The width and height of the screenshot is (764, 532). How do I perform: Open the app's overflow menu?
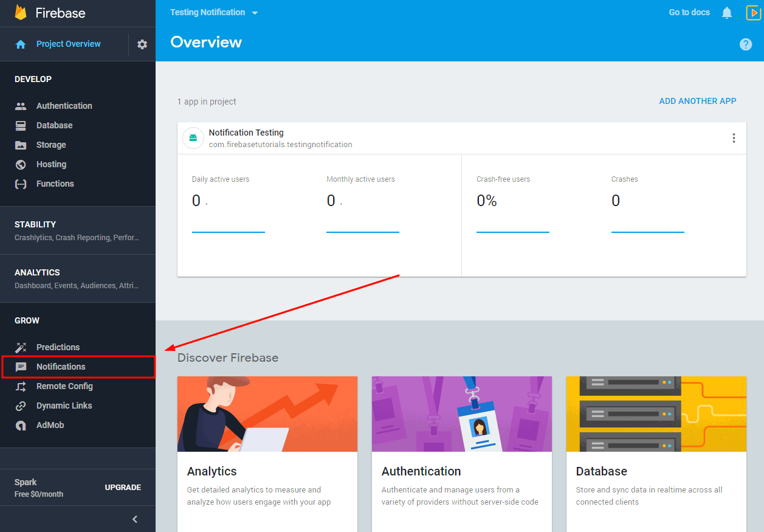click(x=734, y=137)
